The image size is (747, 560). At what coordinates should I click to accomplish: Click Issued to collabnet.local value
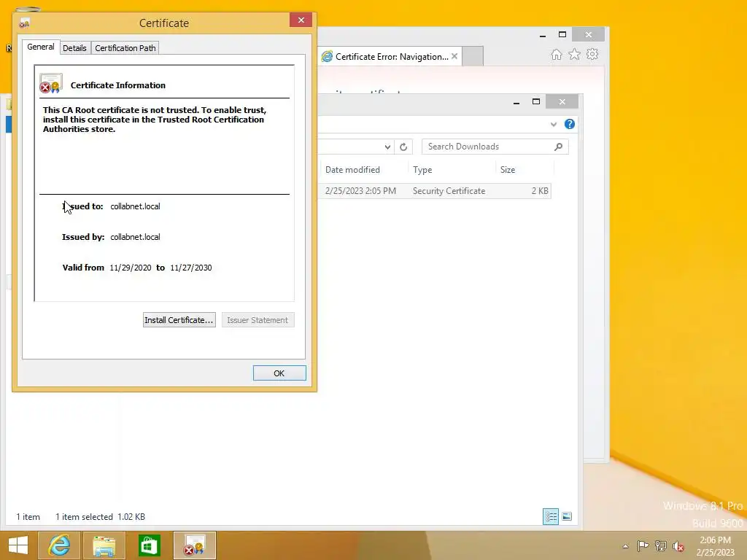(135, 206)
